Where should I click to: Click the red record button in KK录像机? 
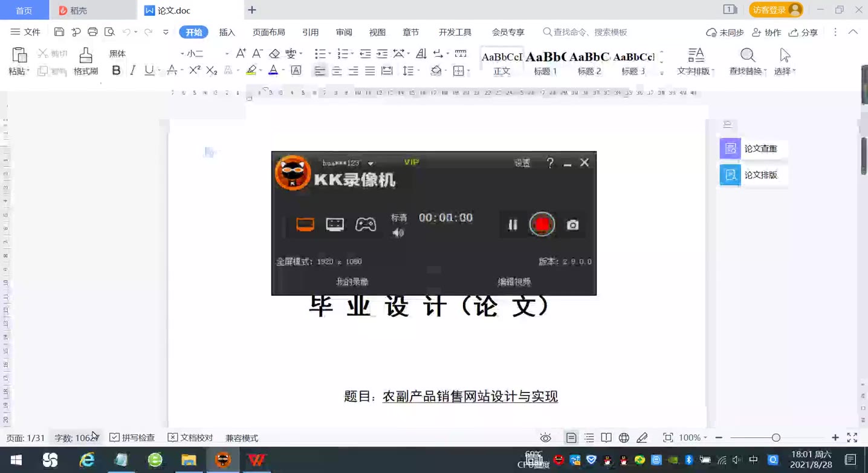coord(542,224)
